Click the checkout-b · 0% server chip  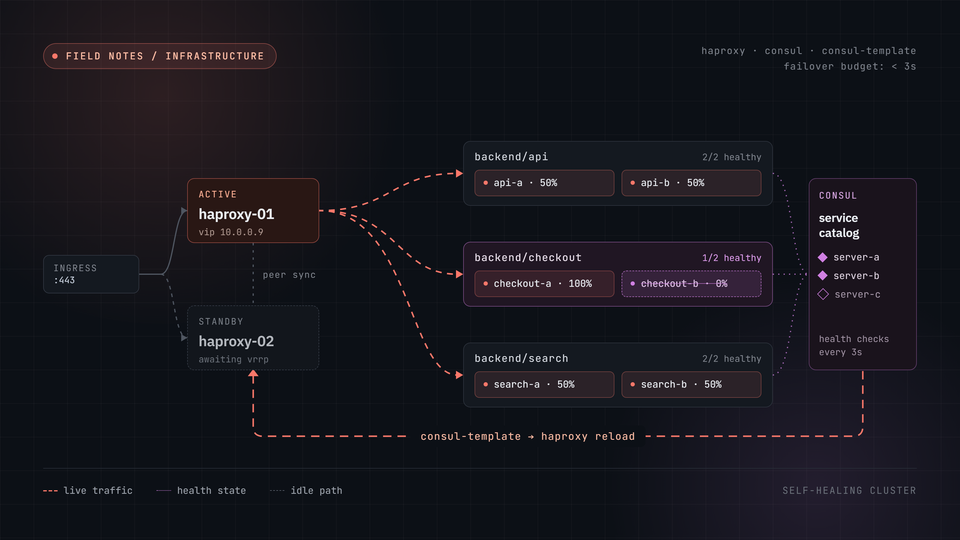[x=691, y=284]
